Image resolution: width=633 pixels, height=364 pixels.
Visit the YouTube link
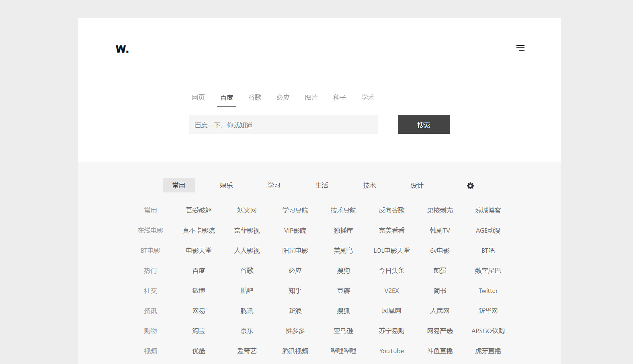391,351
